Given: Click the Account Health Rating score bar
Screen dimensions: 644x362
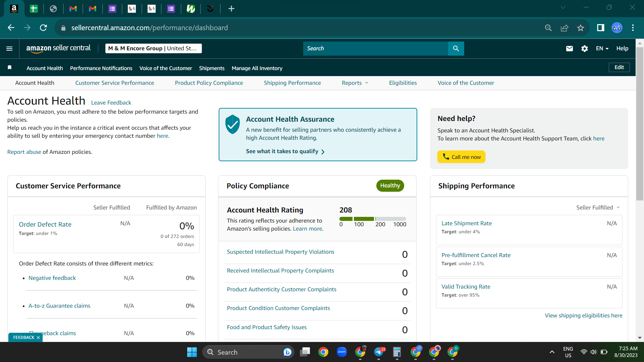Looking at the screenshot, I should click(373, 219).
